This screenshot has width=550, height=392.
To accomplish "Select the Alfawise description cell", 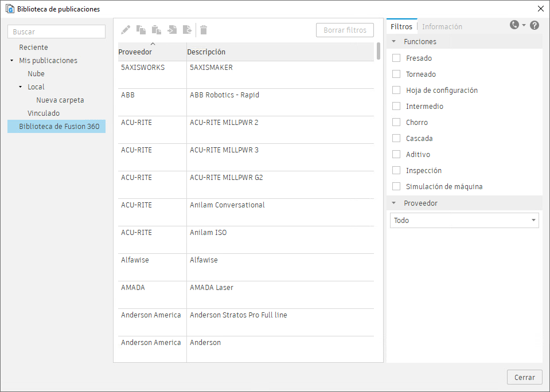I will tap(280, 268).
